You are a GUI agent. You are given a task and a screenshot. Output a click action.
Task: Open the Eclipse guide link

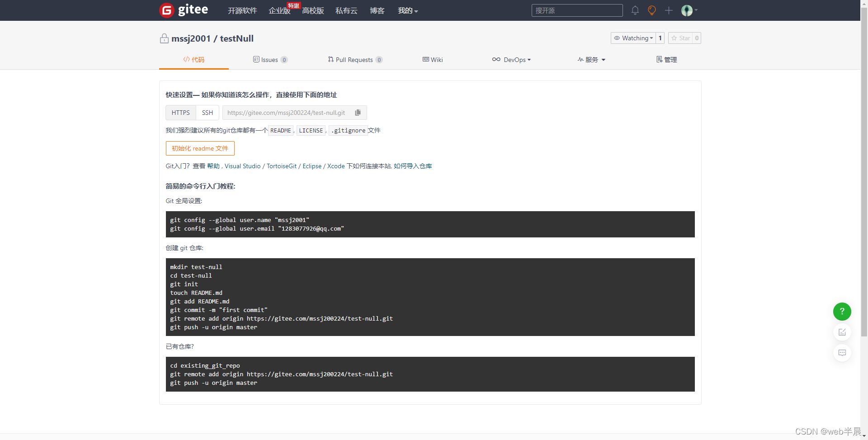[312, 166]
